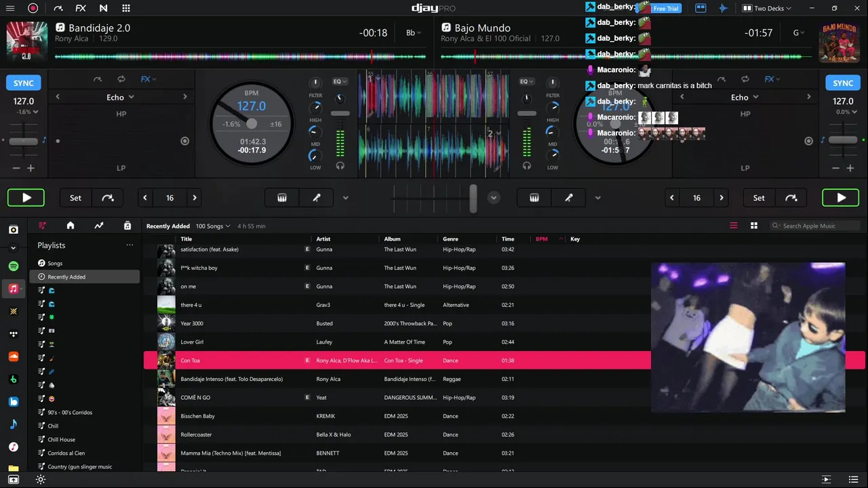Open the charts trending tab icon

click(x=99, y=226)
